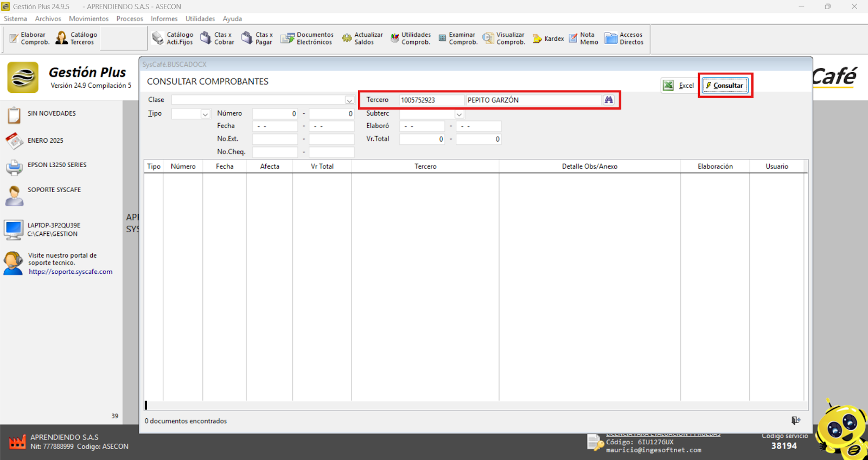Open the Nota Memo tool
The image size is (868, 460).
[x=583, y=39]
